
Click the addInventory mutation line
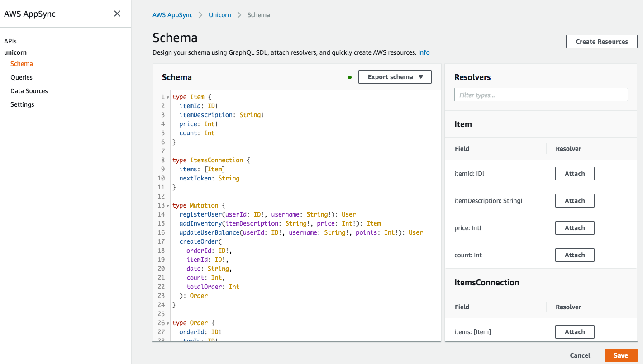[280, 223]
